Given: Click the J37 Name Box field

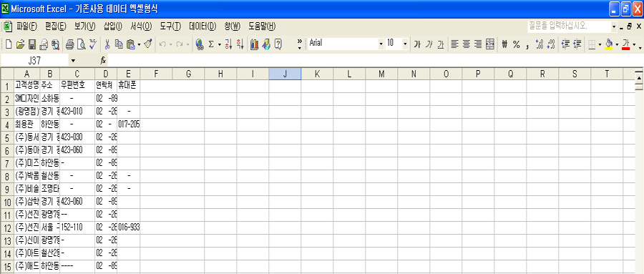Looking at the screenshot, I should point(35,61).
